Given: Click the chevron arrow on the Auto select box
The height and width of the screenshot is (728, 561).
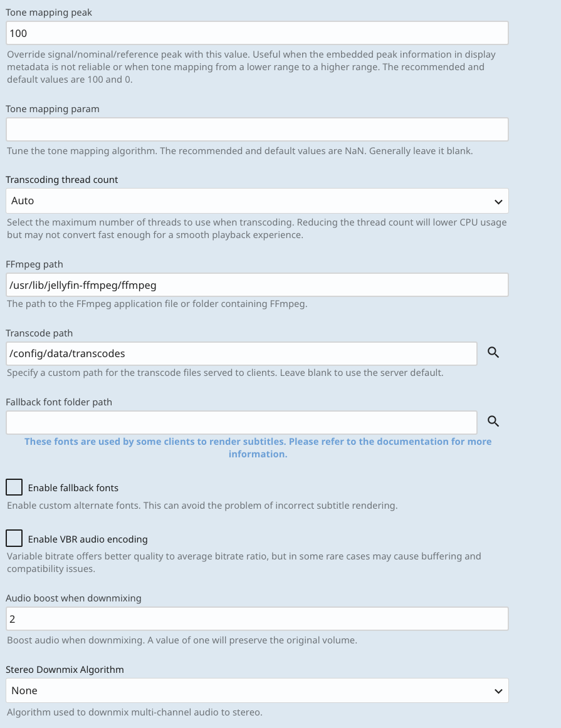Looking at the screenshot, I should [498, 202].
